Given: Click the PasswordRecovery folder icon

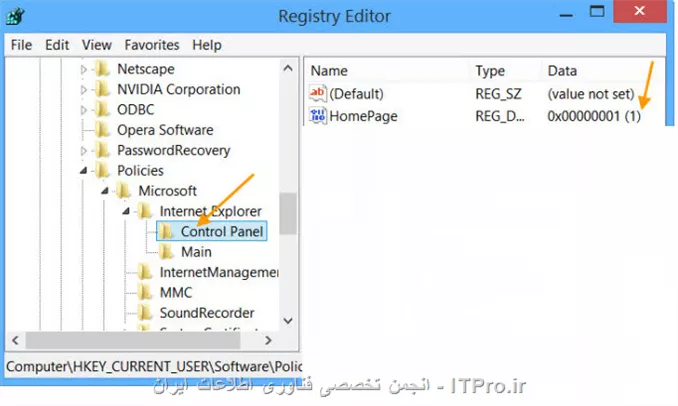Looking at the screenshot, I should tap(102, 150).
